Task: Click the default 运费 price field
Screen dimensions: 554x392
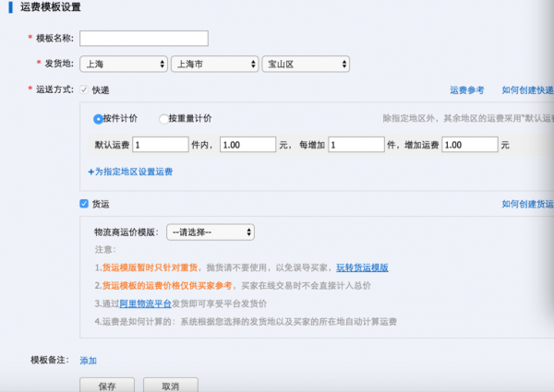Action: [x=247, y=145]
